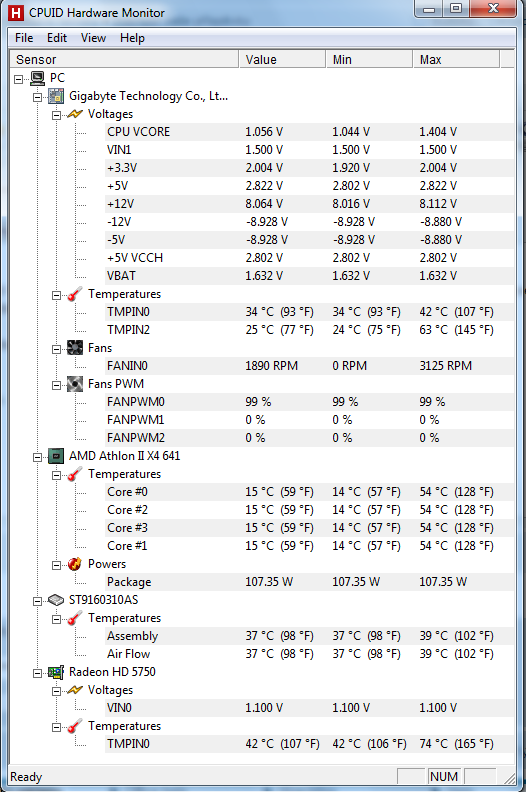Screen dimensions: 526x792
Task: Open the View menu
Action: (93, 38)
